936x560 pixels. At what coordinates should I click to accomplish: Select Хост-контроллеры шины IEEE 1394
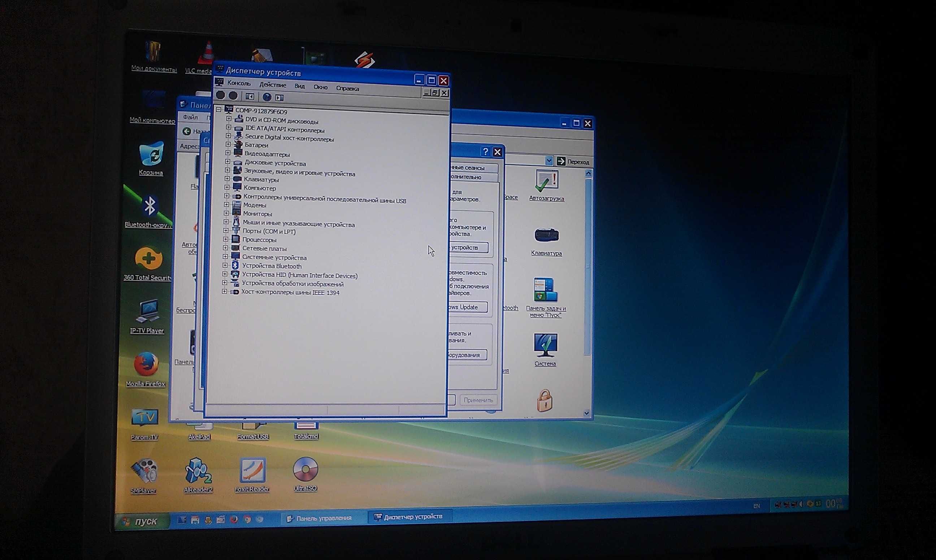pyautogui.click(x=290, y=293)
